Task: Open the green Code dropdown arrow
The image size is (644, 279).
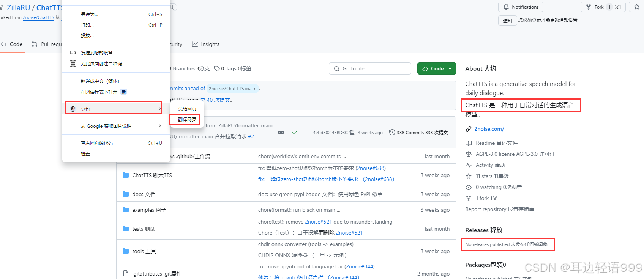Action: coord(450,69)
